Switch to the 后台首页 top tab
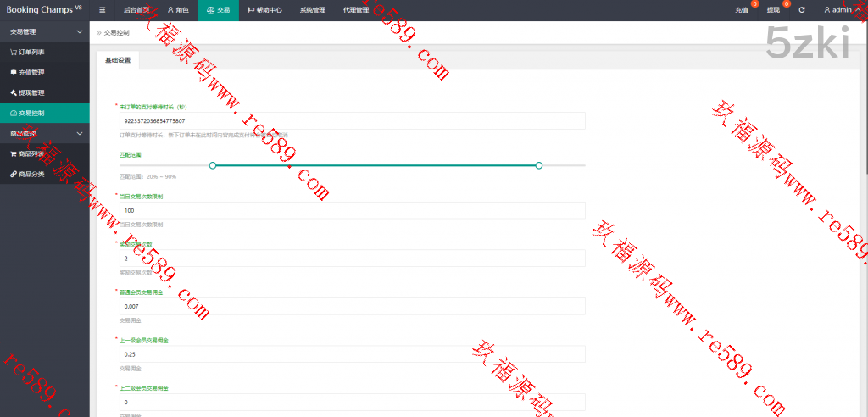 [136, 10]
